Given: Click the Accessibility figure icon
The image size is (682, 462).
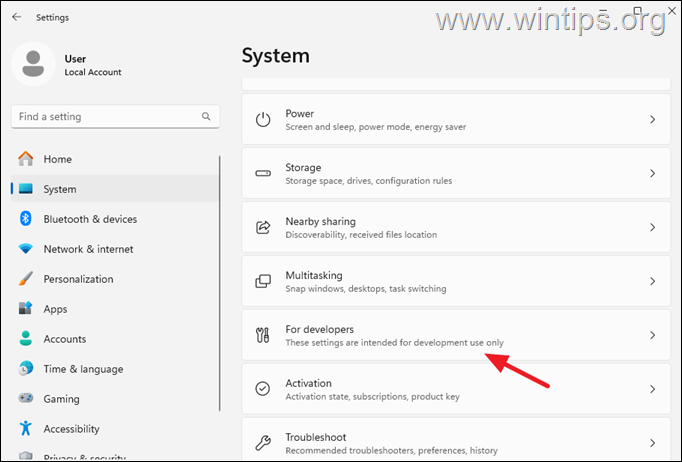Looking at the screenshot, I should click(26, 428).
